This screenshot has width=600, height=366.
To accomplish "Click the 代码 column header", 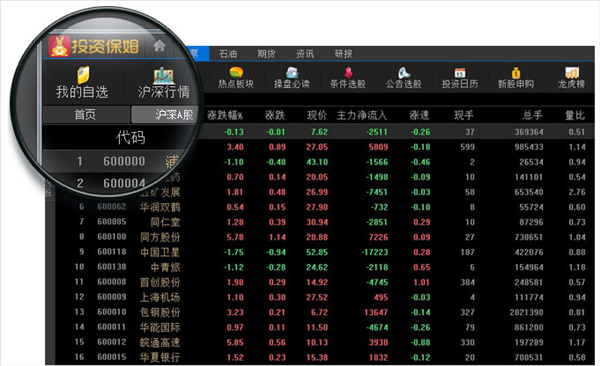I will click(131, 137).
